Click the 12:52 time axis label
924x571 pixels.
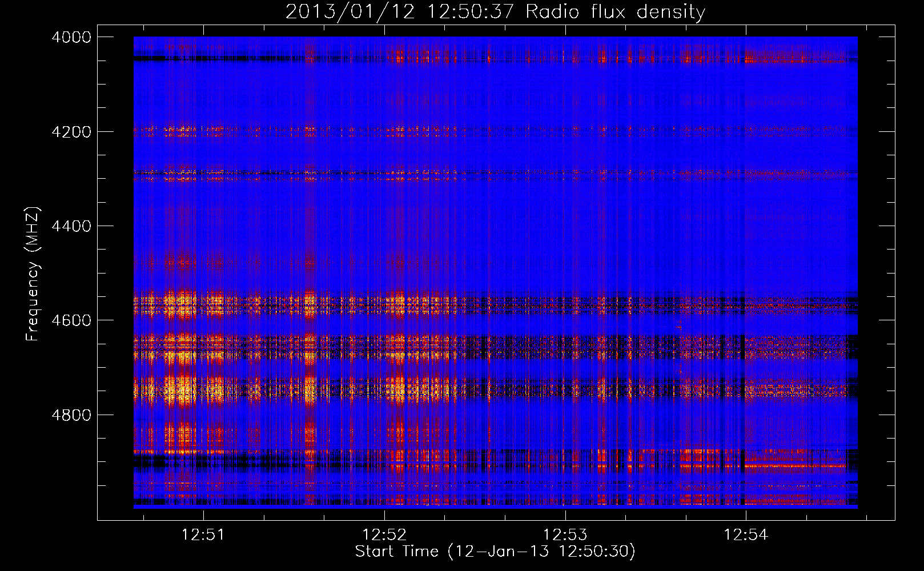384,534
